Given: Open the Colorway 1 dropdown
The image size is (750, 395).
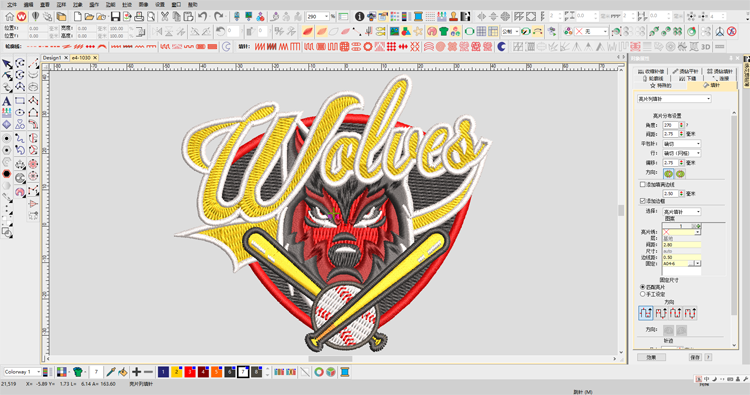Looking at the screenshot, I should pyautogui.click(x=22, y=372).
